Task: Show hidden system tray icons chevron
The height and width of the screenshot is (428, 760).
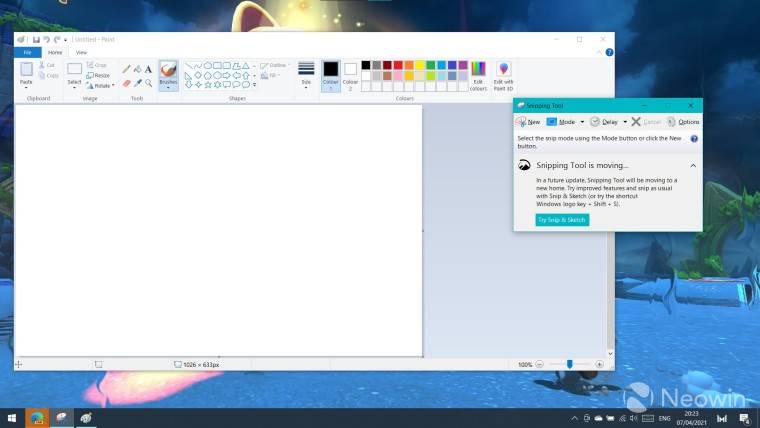Action: click(x=574, y=418)
